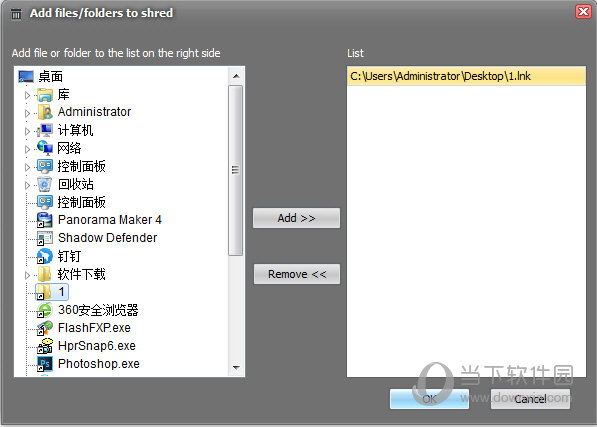597x427 pixels.
Task: Confirm with the OK button
Action: [x=429, y=399]
